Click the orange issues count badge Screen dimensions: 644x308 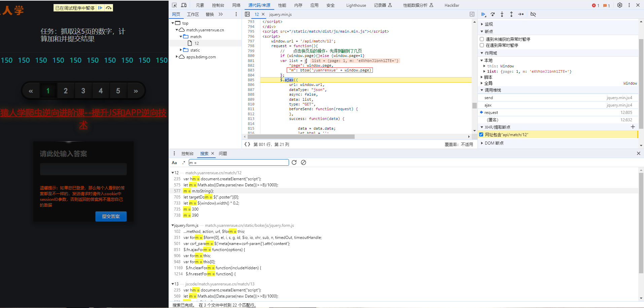pyautogui.click(x=607, y=5)
